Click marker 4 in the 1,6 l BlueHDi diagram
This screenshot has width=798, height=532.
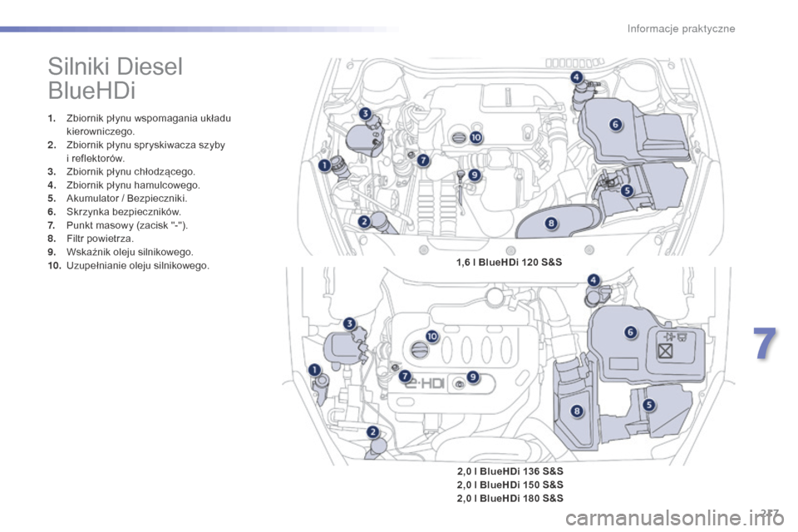coord(576,77)
